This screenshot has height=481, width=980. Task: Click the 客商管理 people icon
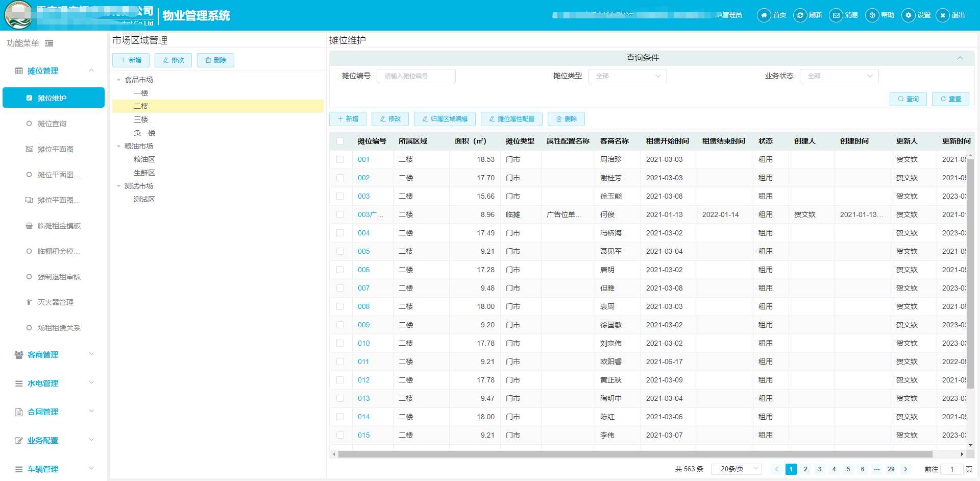pos(19,355)
